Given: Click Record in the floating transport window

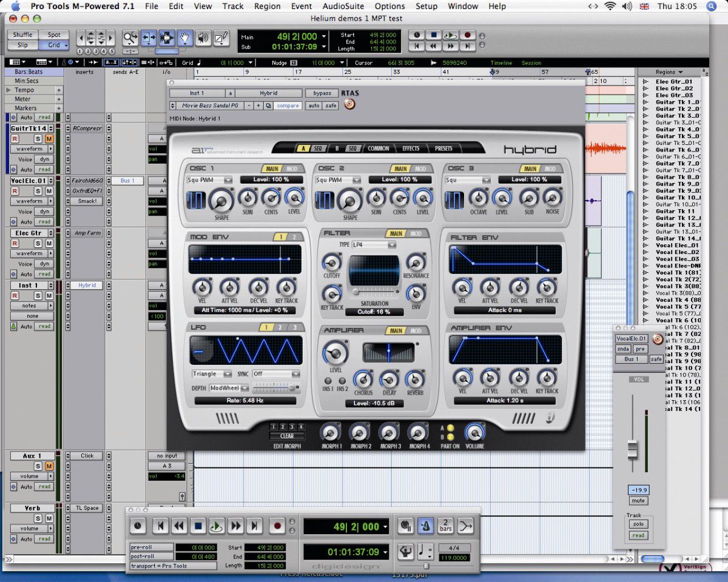Looking at the screenshot, I should point(277,526).
